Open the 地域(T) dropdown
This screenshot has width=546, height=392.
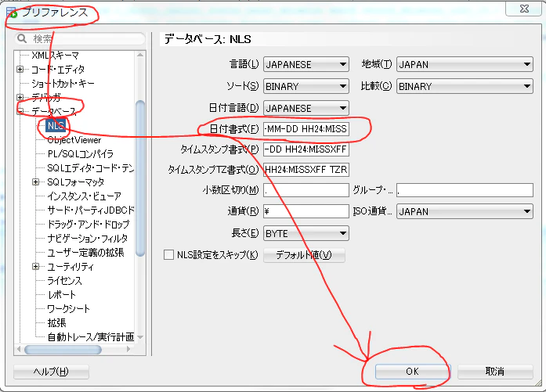(x=465, y=64)
